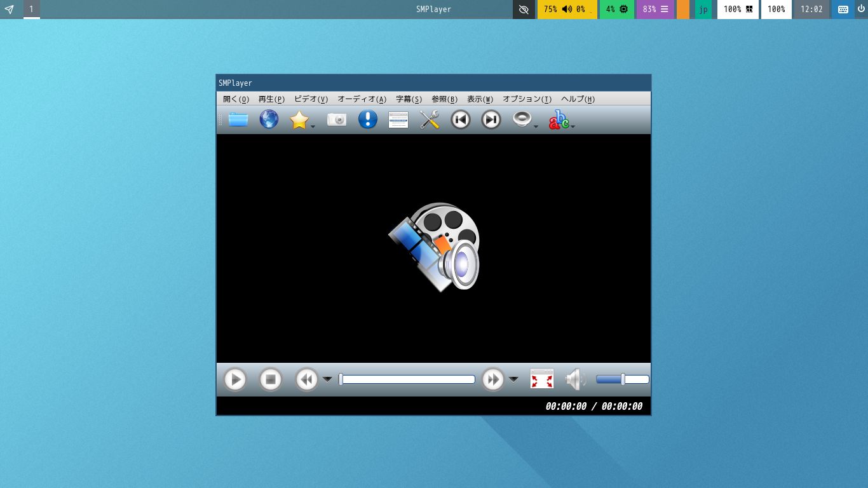
Task: Toggle the crossed-eye indicator in the top panel
Action: [x=523, y=10]
